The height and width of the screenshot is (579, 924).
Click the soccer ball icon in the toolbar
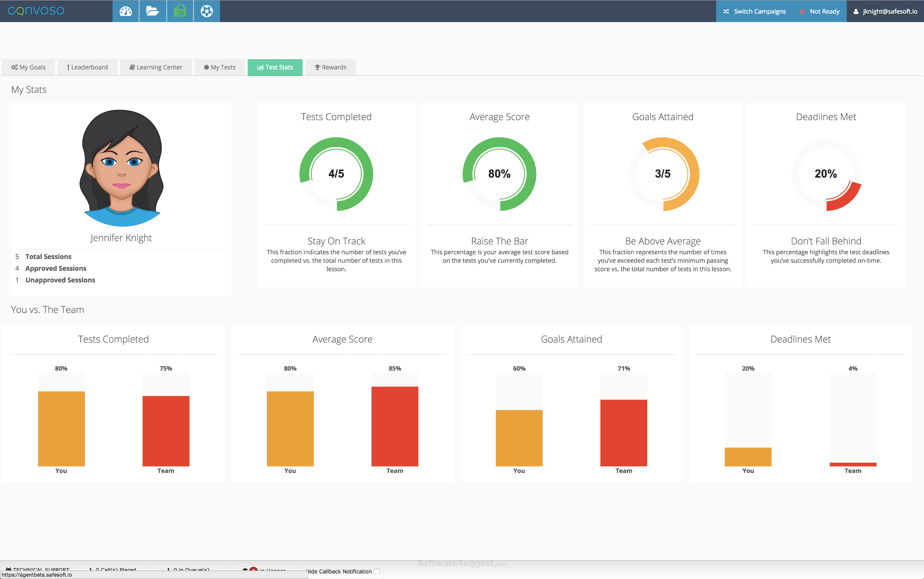click(x=207, y=11)
